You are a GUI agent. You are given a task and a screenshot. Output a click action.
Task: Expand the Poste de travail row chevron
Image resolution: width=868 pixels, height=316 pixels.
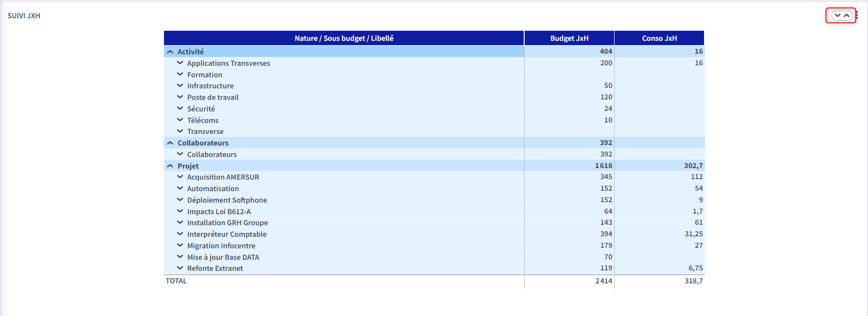(180, 97)
